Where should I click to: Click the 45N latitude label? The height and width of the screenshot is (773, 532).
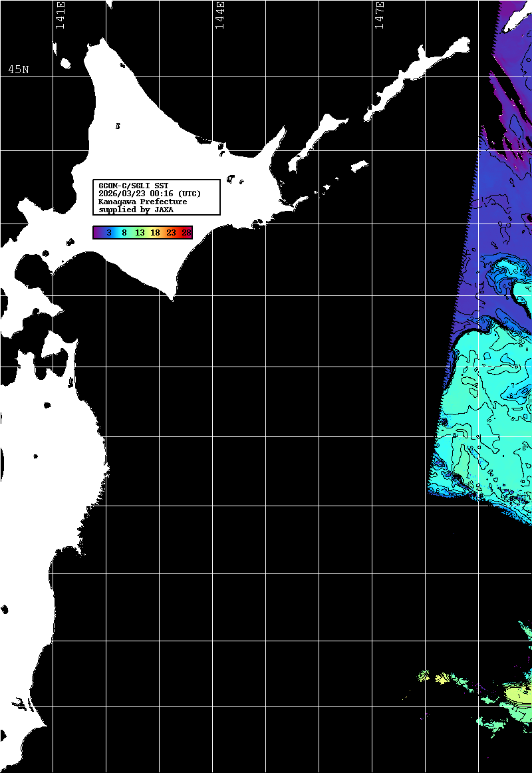(x=19, y=70)
